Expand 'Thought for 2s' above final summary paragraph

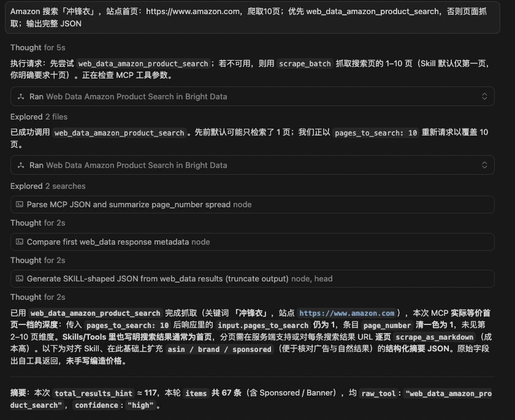pos(38,297)
